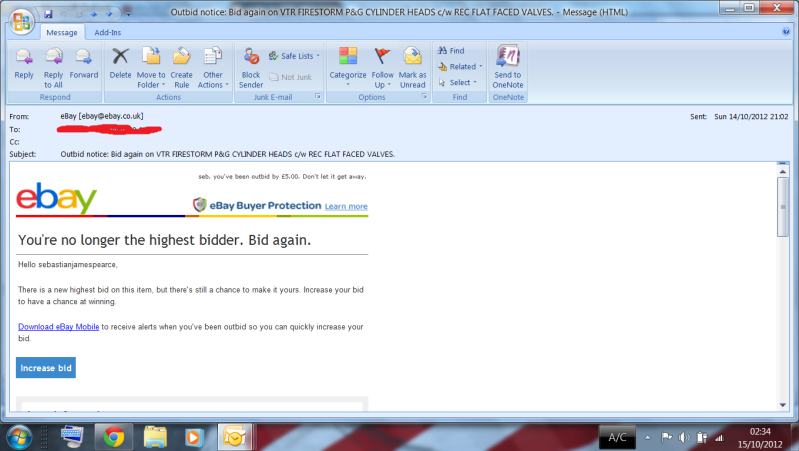The width and height of the screenshot is (799, 451).
Task: Click the message scrollbar down arrow
Action: click(x=783, y=405)
